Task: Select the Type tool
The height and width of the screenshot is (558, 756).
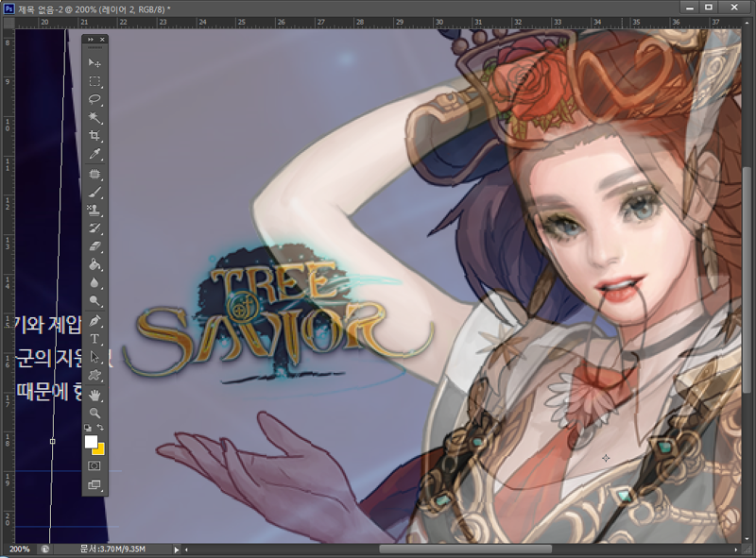Action: (94, 339)
